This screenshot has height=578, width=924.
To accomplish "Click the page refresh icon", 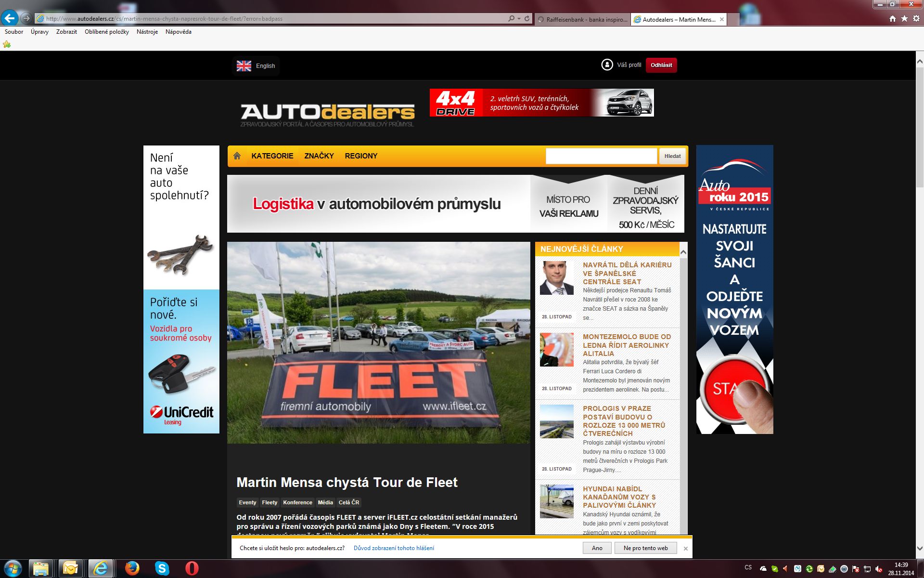I will click(527, 19).
